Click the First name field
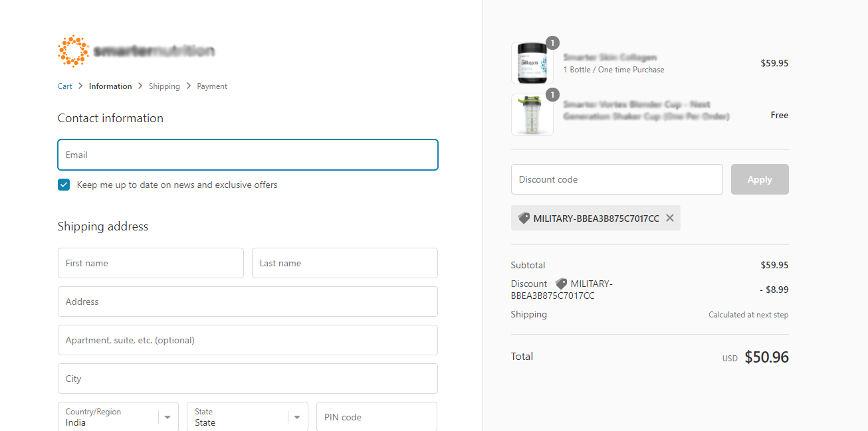The height and width of the screenshot is (431, 868). tap(151, 263)
